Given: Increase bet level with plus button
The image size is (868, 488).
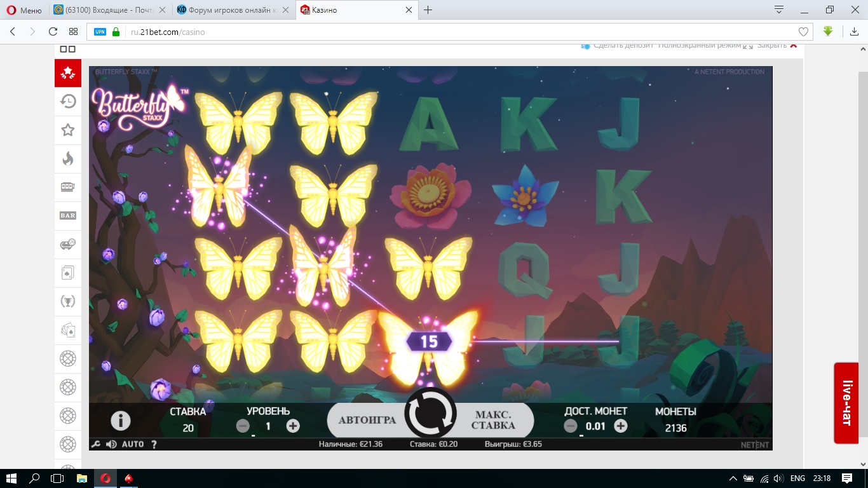Looking at the screenshot, I should (x=293, y=426).
